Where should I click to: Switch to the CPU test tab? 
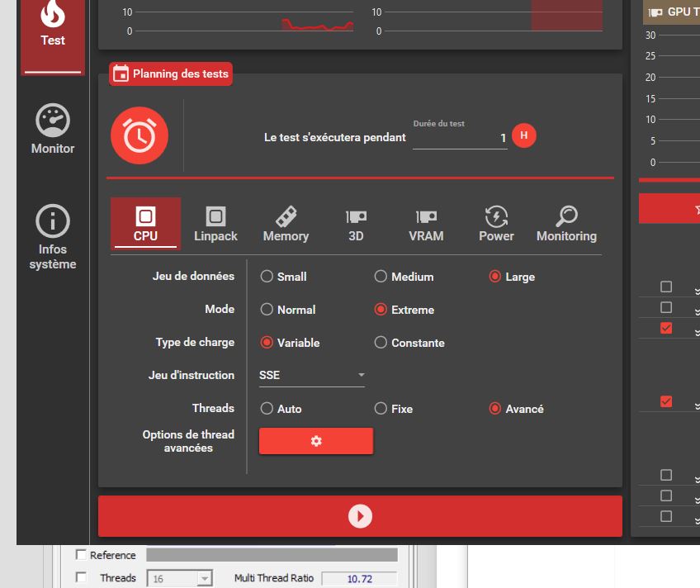145,223
